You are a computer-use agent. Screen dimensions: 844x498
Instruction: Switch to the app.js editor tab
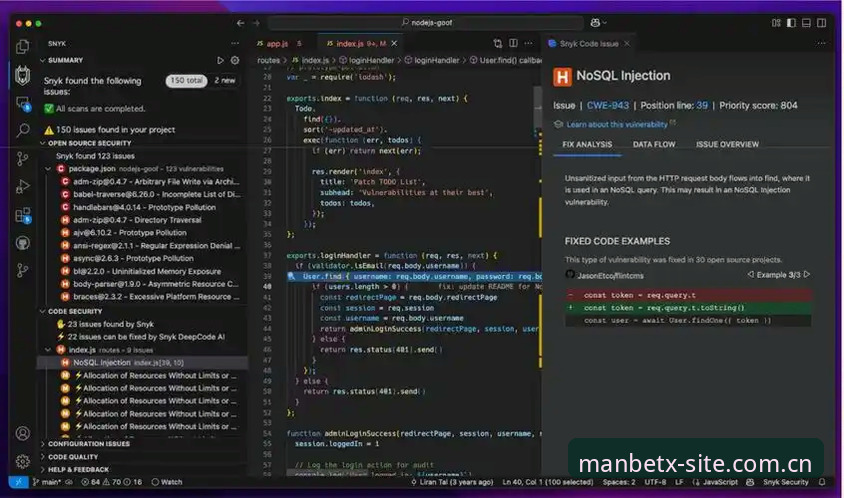[x=279, y=43]
